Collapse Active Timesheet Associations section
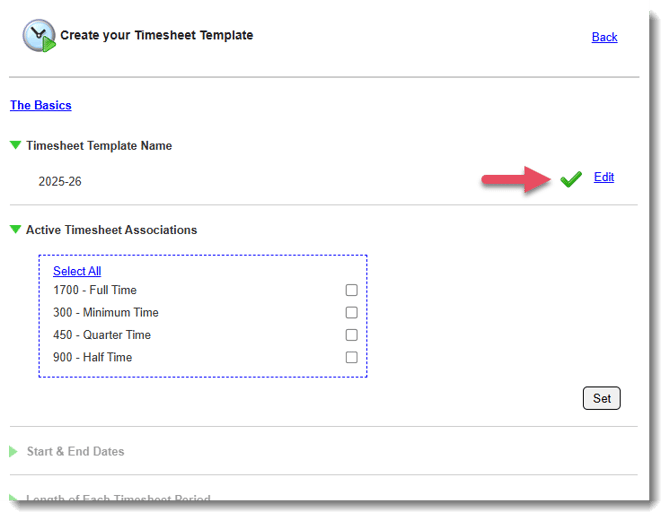Viewport: 670px width, 521px height. coord(15,230)
